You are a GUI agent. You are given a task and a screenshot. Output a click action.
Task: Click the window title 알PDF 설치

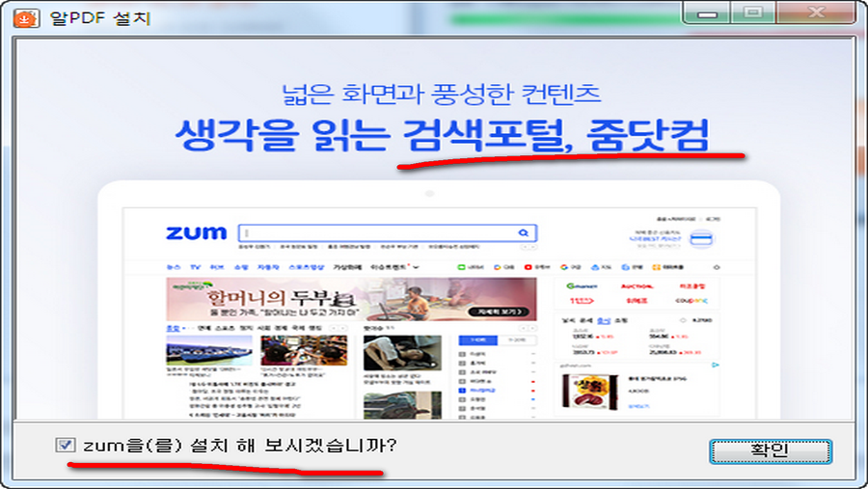click(100, 18)
